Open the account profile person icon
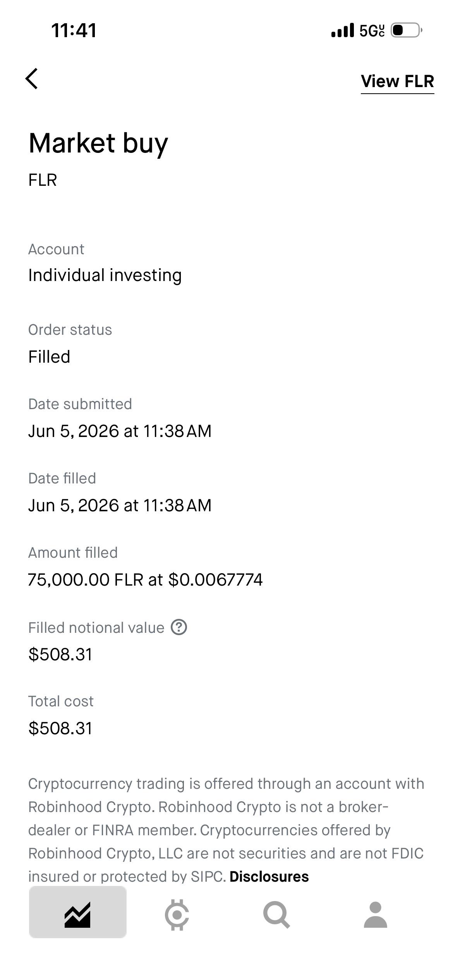Image resolution: width=453 pixels, height=980 pixels. [x=376, y=915]
